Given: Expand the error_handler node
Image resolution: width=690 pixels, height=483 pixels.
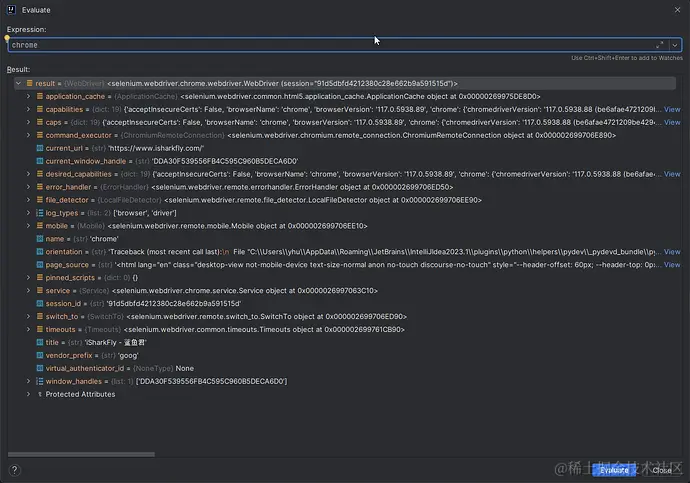Looking at the screenshot, I should click(28, 187).
